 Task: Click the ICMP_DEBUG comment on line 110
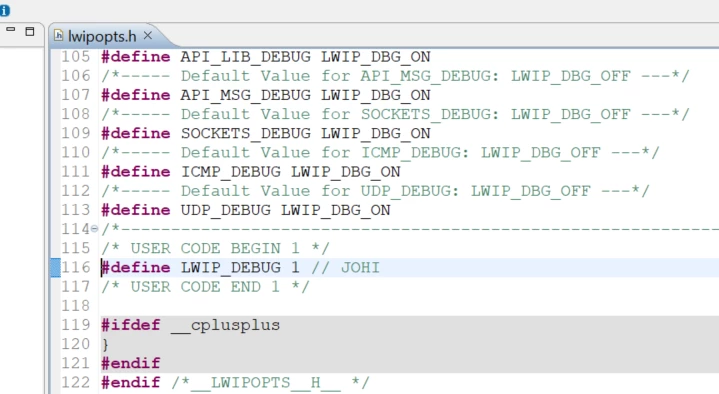(x=380, y=152)
